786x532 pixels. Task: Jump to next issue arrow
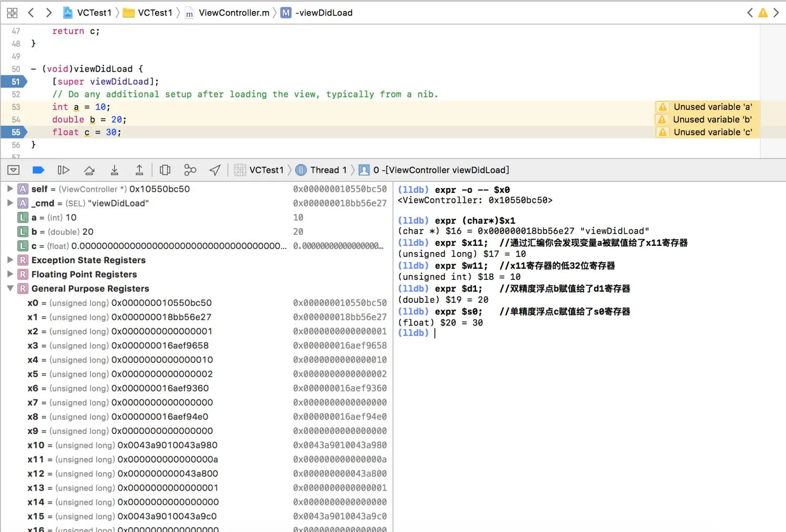[777, 13]
